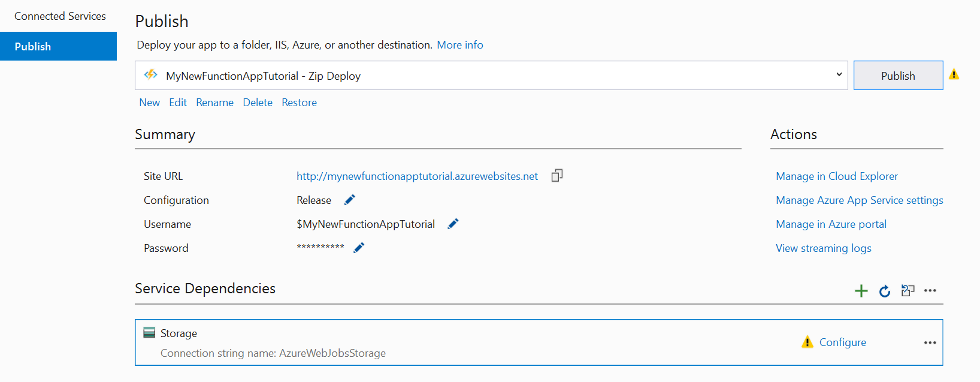Click the AzureWebJobsStorage connection string text
The height and width of the screenshot is (382, 980).
coord(273,353)
